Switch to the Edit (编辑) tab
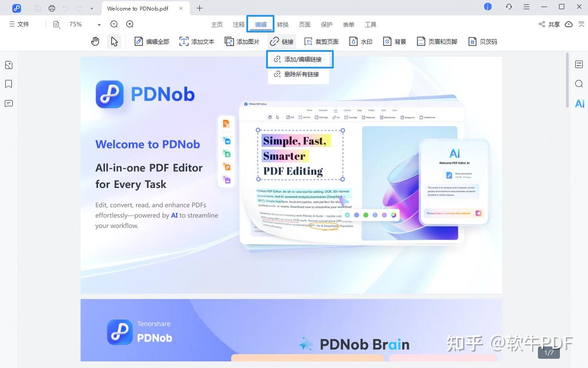Viewport: 588px width, 368px height. pyautogui.click(x=261, y=25)
